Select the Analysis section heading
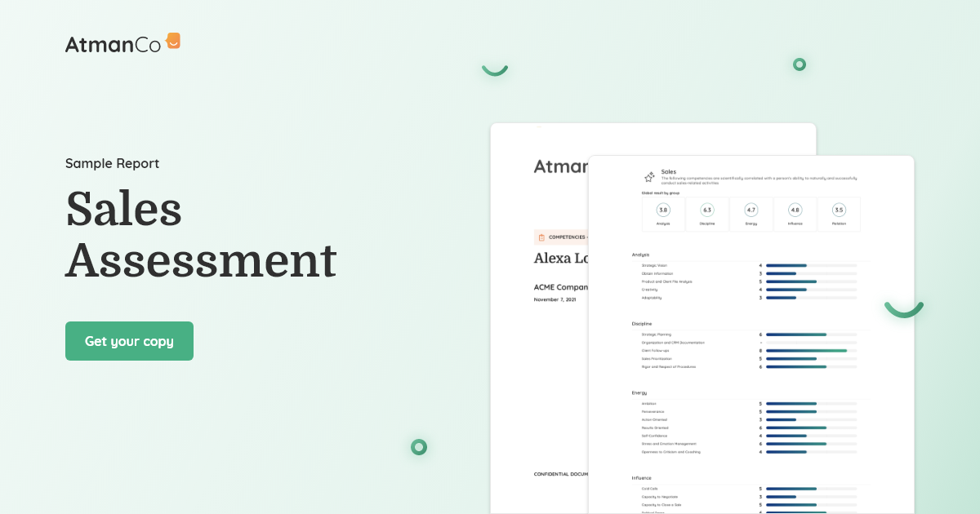The width and height of the screenshot is (980, 514). (640, 255)
